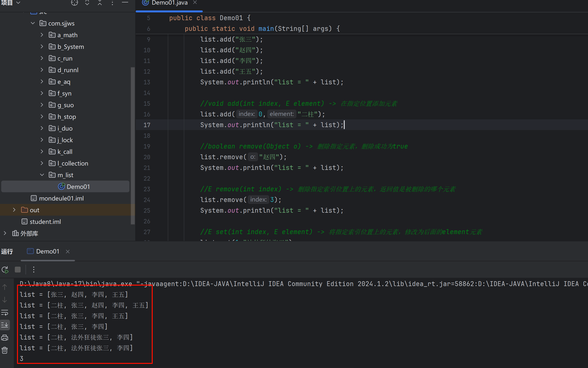Click the Rerun Demo01 icon
588x368 pixels.
click(5, 270)
